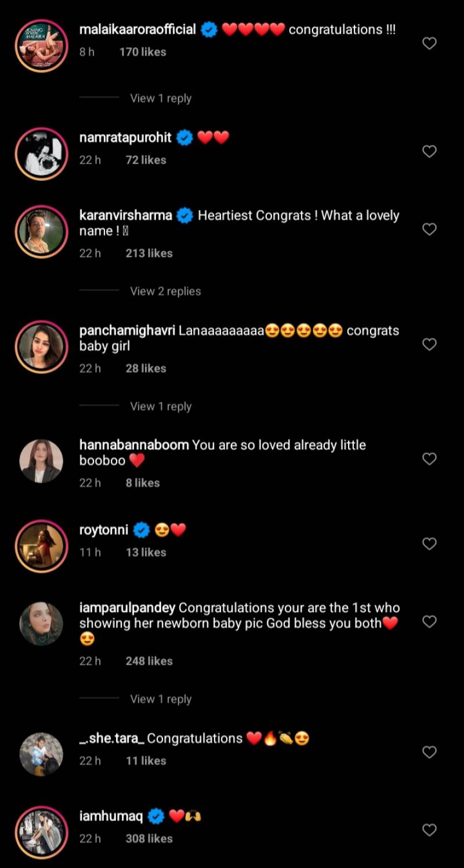View the 308 likes on iamhumaq's comment
Viewport: 464px width, 868px height.
(x=149, y=838)
